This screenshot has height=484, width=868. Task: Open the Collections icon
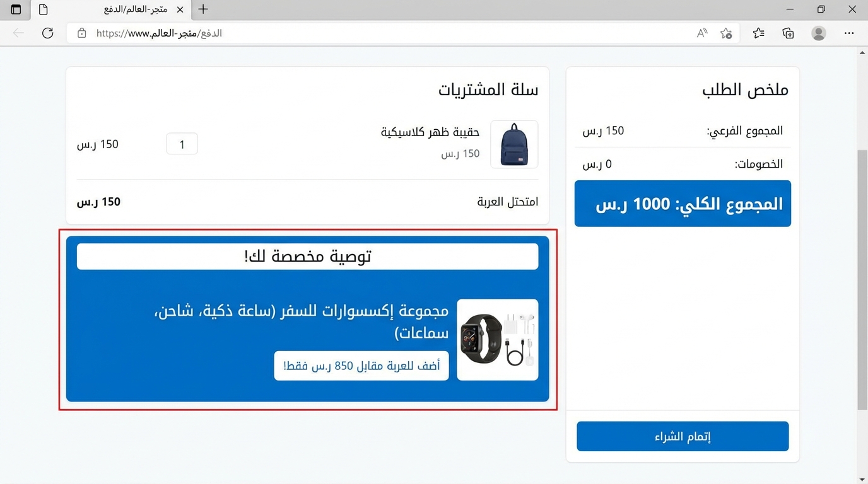[x=787, y=33]
